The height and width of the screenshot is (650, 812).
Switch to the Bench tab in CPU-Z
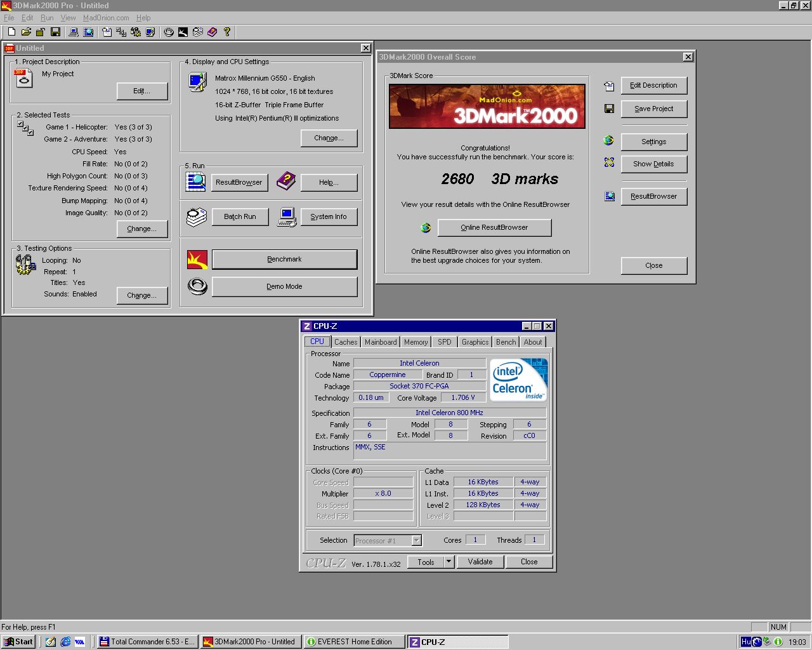coord(506,342)
